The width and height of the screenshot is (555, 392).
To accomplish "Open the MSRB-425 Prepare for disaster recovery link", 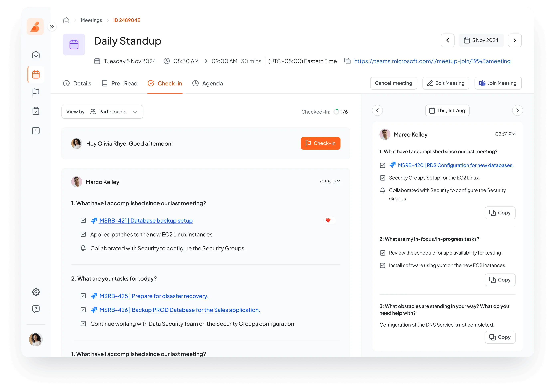I will coord(154,296).
